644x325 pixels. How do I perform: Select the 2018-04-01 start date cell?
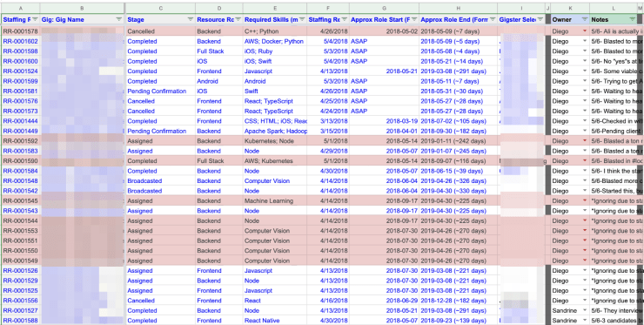385,132
